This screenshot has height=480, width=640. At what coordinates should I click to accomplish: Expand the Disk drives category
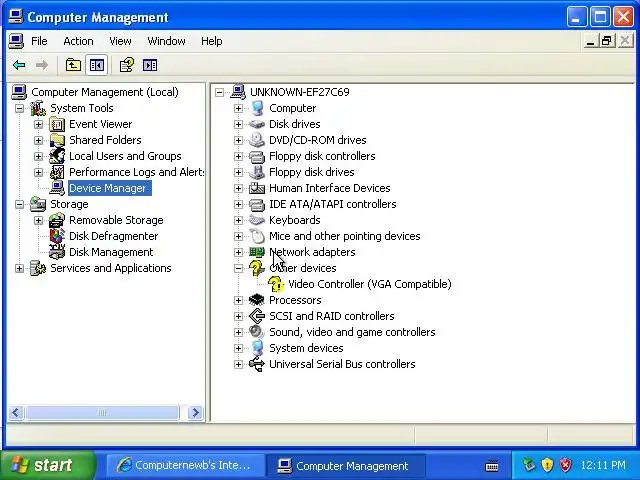coord(238,124)
